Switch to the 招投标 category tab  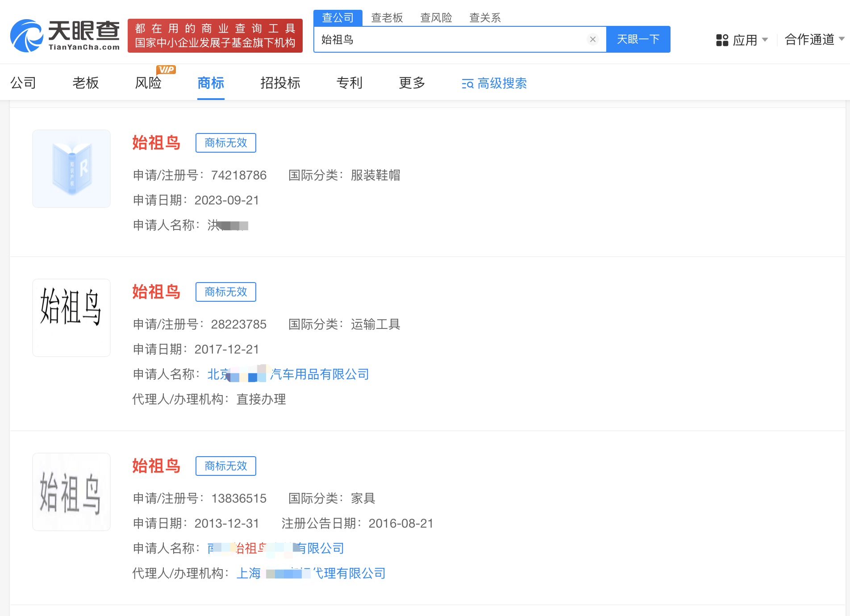tap(280, 83)
